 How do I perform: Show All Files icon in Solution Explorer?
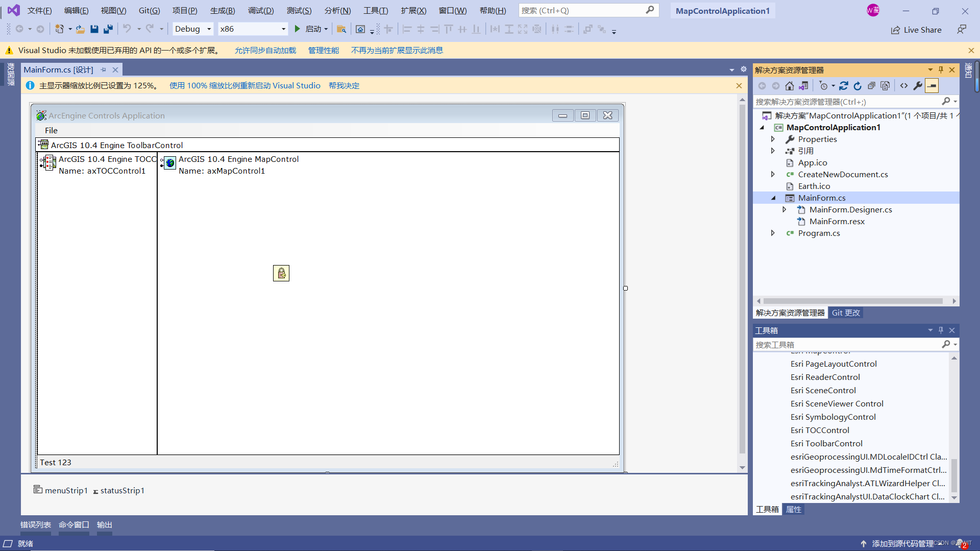pyautogui.click(x=885, y=86)
